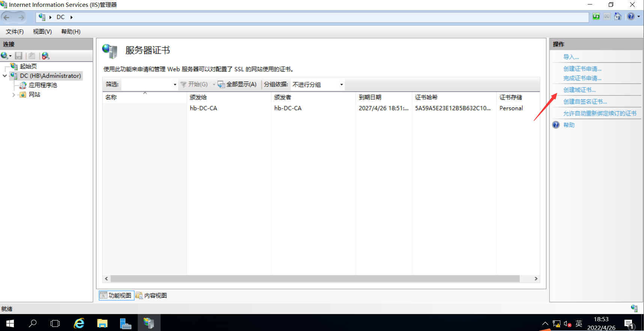Click the 完成证书申请... link

(x=582, y=78)
